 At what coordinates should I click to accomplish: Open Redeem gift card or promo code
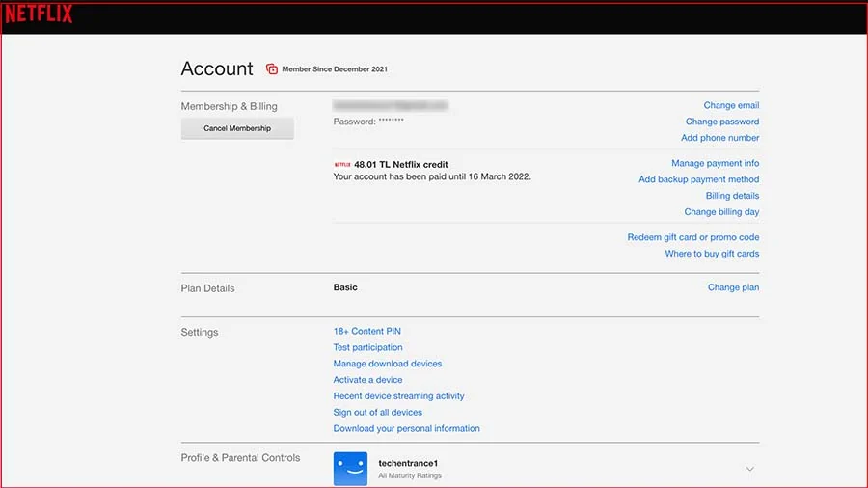pyautogui.click(x=693, y=237)
